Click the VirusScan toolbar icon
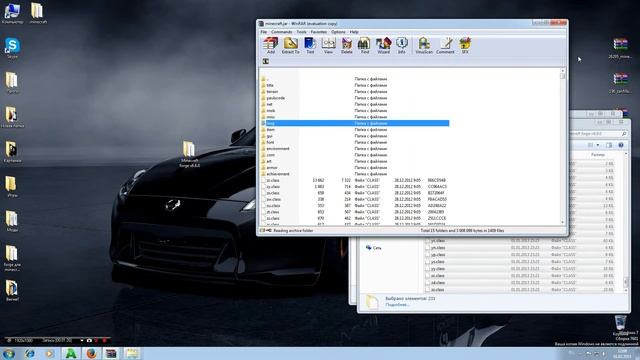The height and width of the screenshot is (360, 640). tap(424, 45)
